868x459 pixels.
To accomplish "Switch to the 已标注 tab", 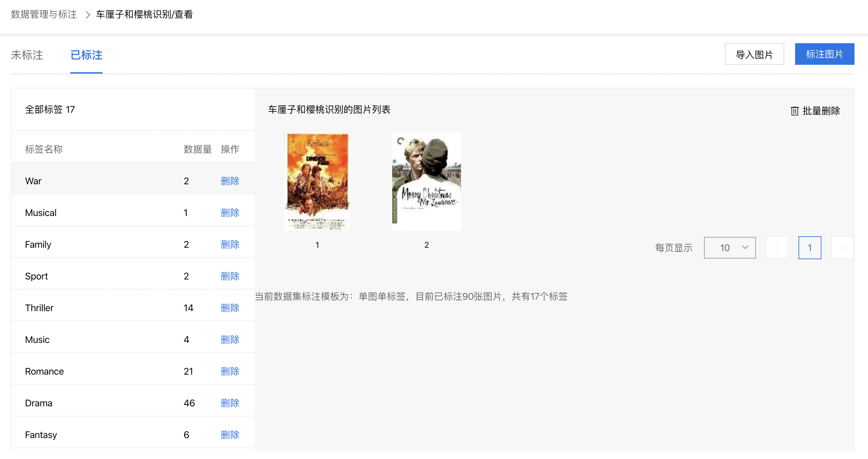I will (x=86, y=55).
